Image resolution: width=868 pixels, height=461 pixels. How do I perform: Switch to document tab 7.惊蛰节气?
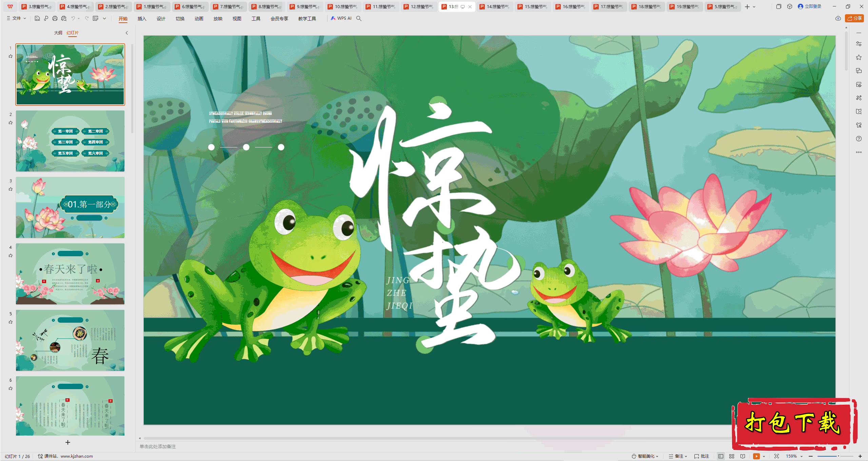[x=229, y=6]
